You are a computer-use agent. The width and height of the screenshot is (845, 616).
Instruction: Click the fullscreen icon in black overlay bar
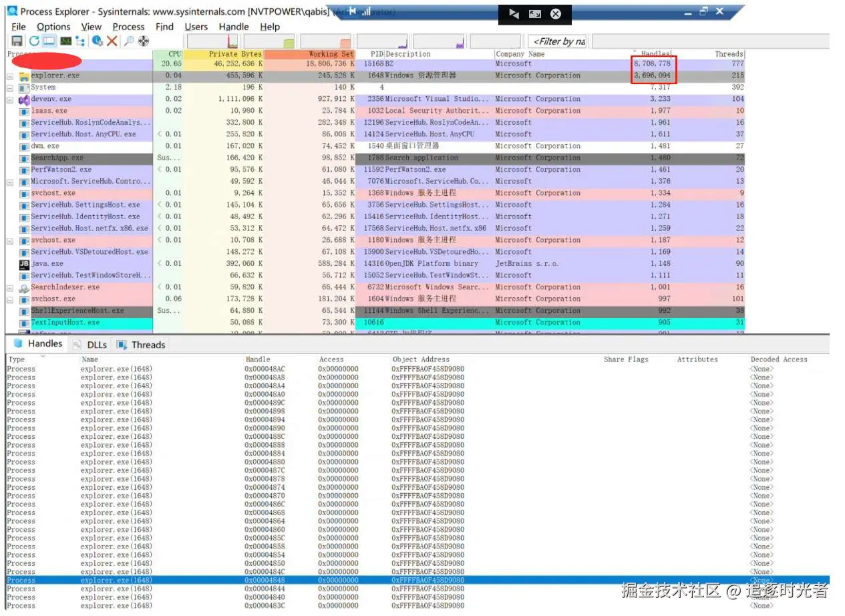click(x=535, y=14)
